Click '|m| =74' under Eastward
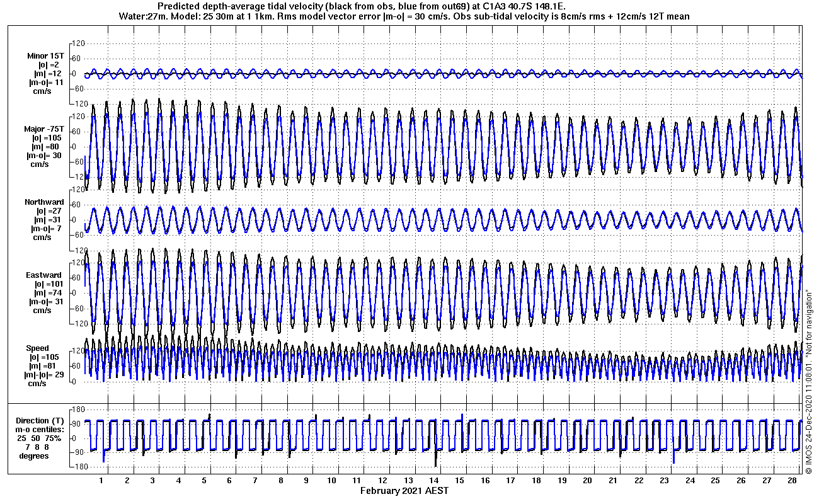This screenshot has width=819, height=504. tap(48, 293)
